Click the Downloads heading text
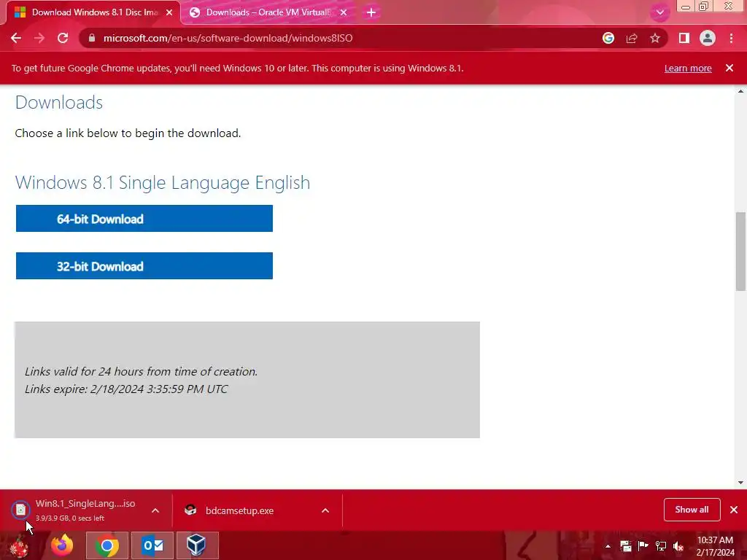 [x=59, y=102]
